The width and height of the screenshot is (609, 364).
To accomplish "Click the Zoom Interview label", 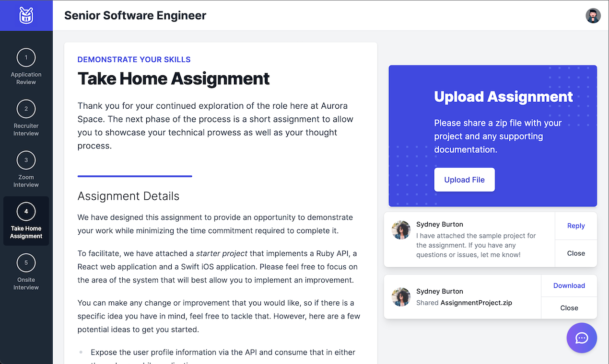I will [x=26, y=181].
